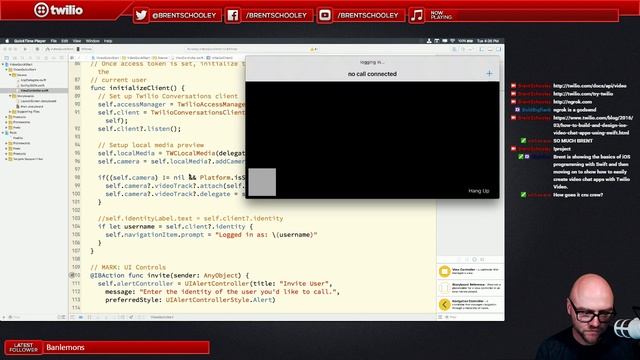Click the music note Now Playing icon

pyautogui.click(x=417, y=16)
